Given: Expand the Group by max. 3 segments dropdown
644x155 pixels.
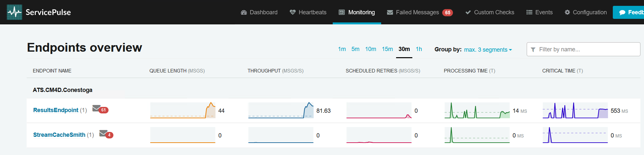Looking at the screenshot, I should 488,50.
